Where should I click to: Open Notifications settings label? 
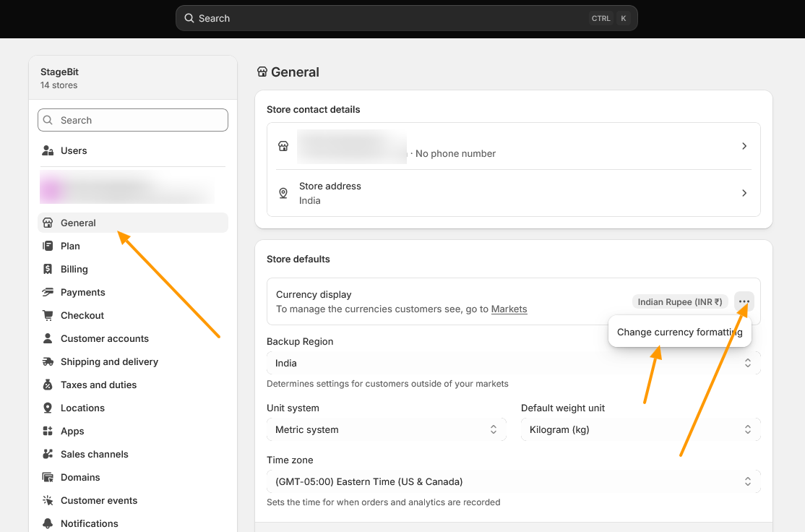click(x=90, y=523)
